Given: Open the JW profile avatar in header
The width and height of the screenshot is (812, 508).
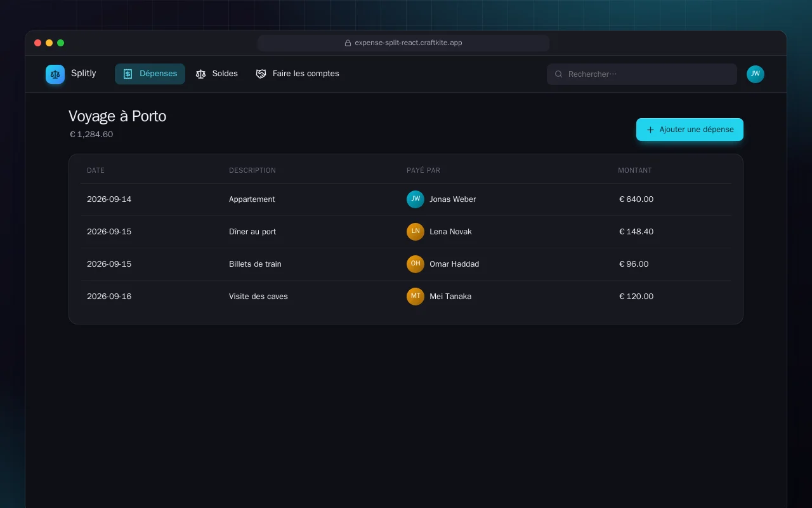Looking at the screenshot, I should (756, 74).
